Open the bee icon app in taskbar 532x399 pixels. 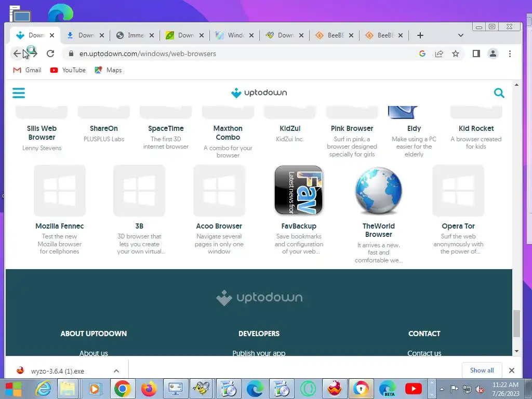[x=202, y=389]
